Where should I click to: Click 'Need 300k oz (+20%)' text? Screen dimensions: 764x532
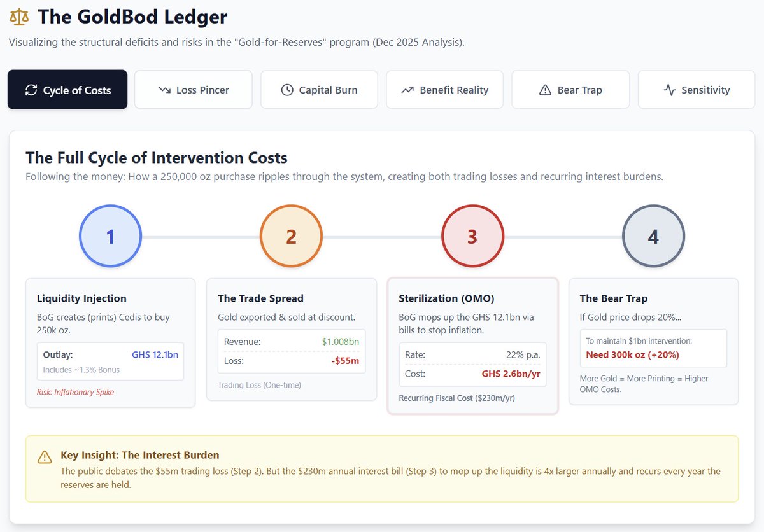[632, 354]
